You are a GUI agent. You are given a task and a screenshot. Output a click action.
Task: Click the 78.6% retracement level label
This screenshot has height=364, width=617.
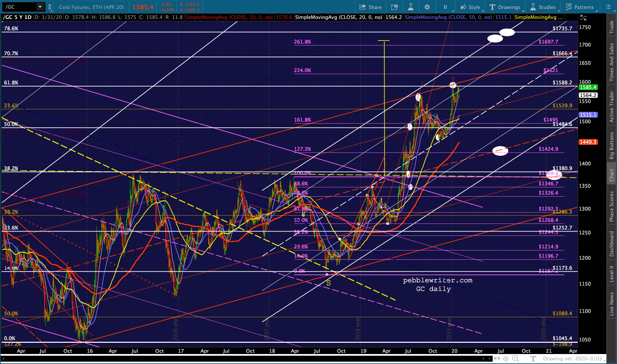coord(11,29)
